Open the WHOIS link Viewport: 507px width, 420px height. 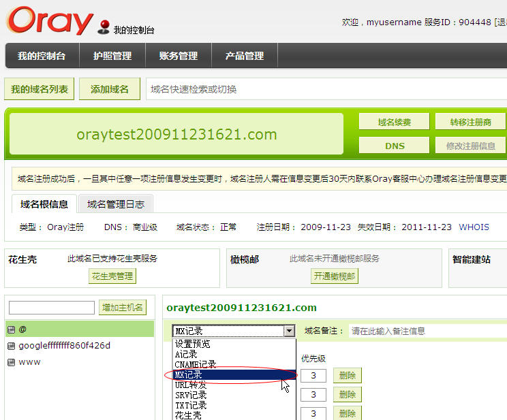click(x=474, y=227)
